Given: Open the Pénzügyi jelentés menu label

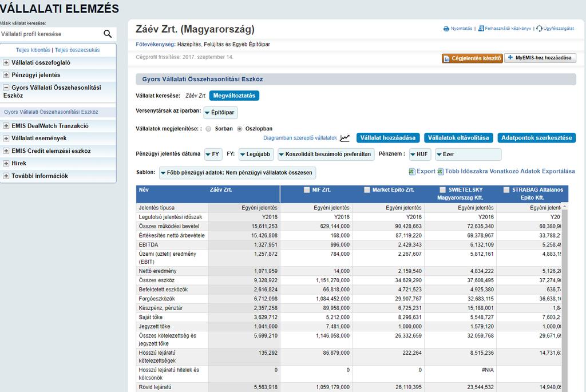Looking at the screenshot, I should 36,75.
